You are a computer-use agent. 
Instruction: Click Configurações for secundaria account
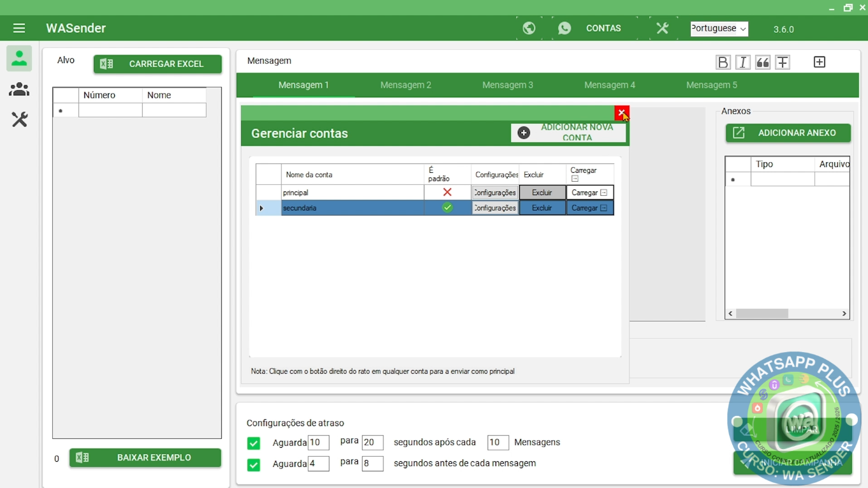[x=495, y=208]
